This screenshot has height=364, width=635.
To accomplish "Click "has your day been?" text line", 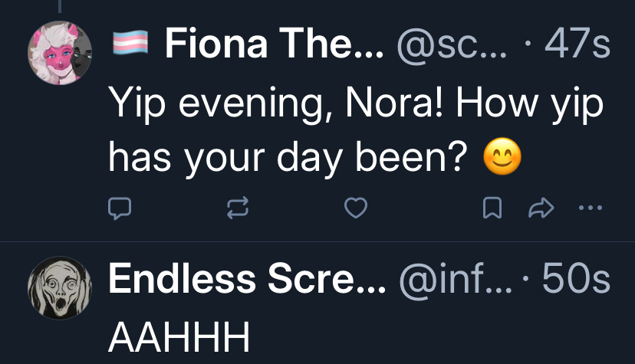I will click(x=288, y=159).
